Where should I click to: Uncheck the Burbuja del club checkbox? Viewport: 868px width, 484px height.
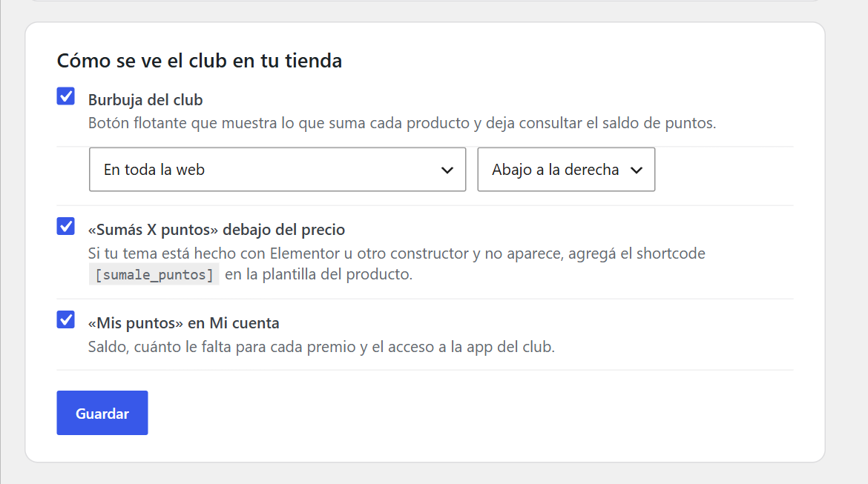tap(66, 96)
